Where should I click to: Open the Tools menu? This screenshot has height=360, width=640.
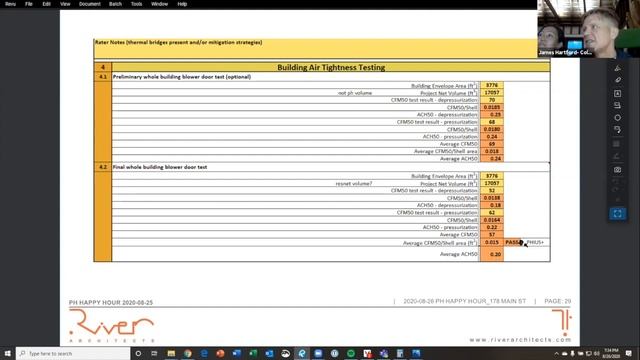pyautogui.click(x=136, y=4)
